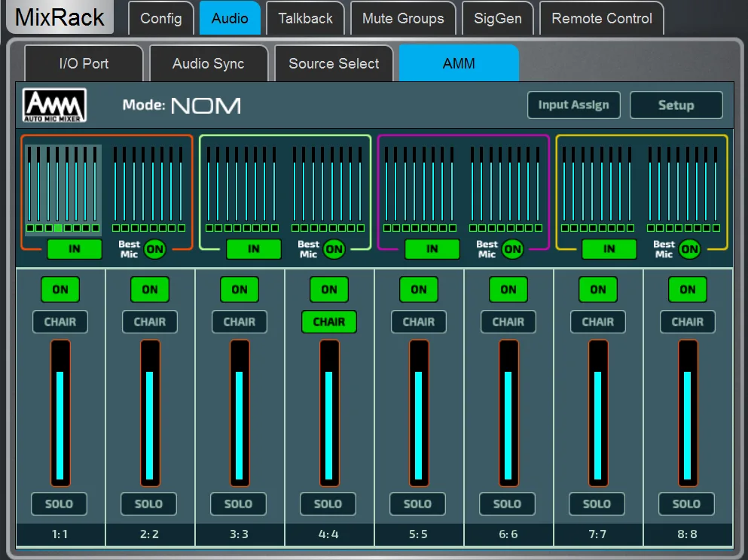
Task: Select the highlighted first meter bank in orange group
Action: 63,189
